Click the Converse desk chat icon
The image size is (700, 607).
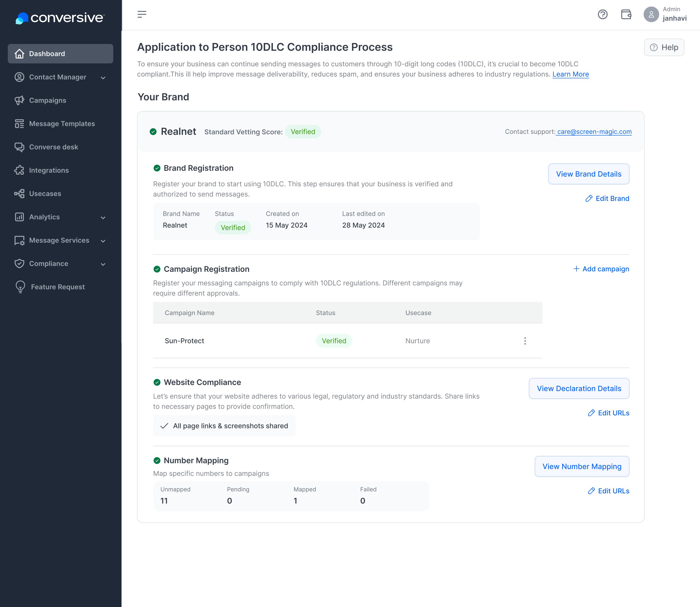[x=19, y=147]
